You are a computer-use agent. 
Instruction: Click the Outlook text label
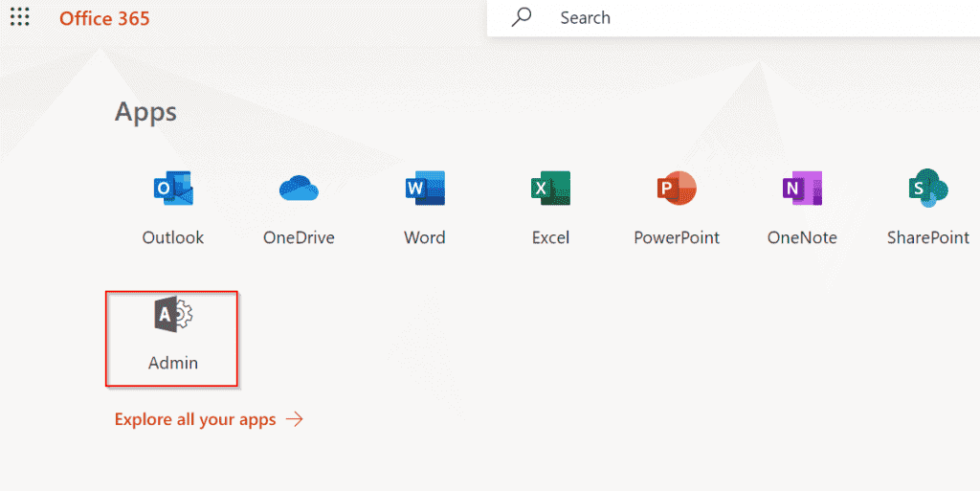pos(173,238)
